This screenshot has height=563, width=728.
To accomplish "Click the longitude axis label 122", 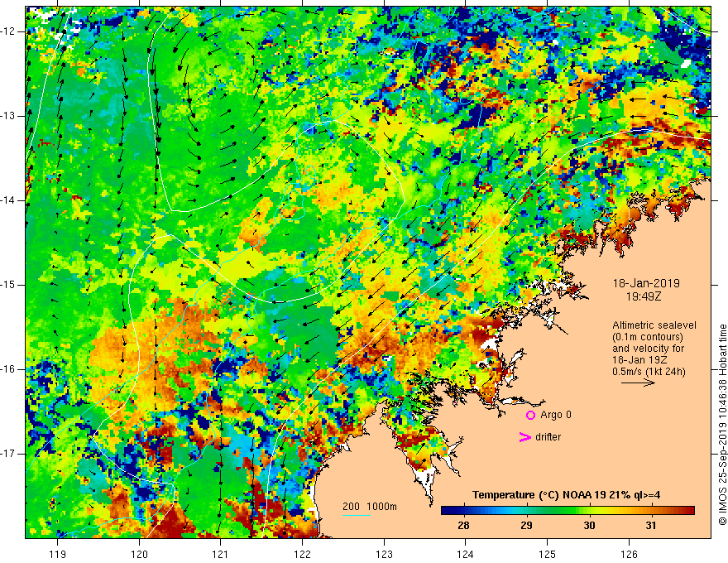I will point(302,554).
